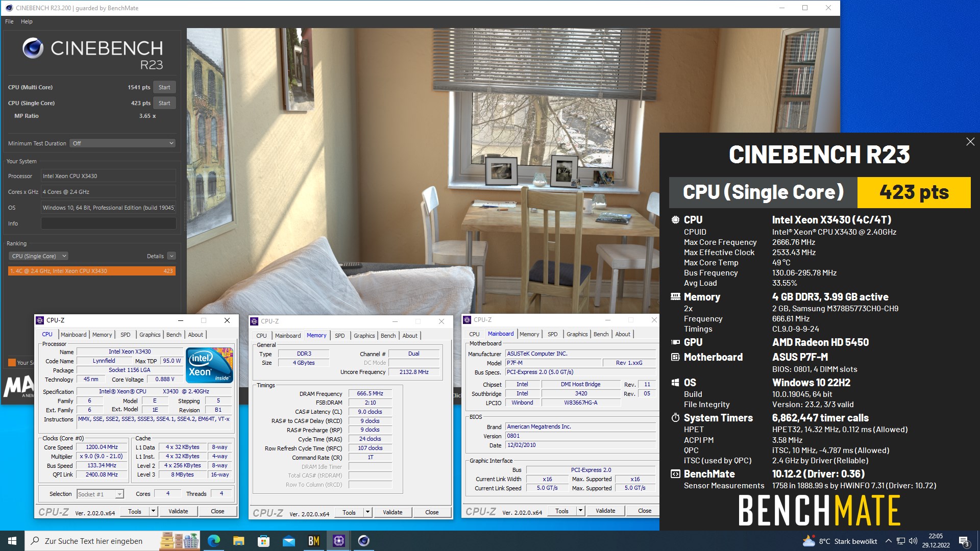Open File Explorer from the taskbar

coord(238,541)
